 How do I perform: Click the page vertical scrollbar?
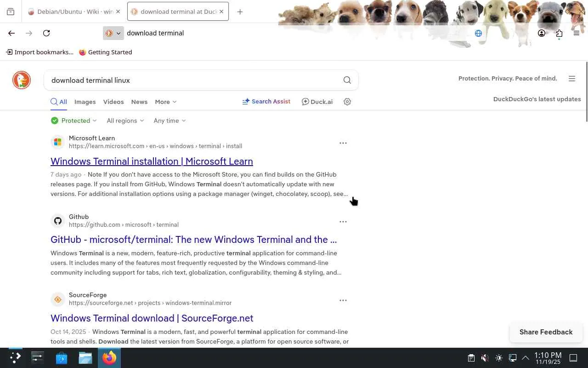coord(586,92)
